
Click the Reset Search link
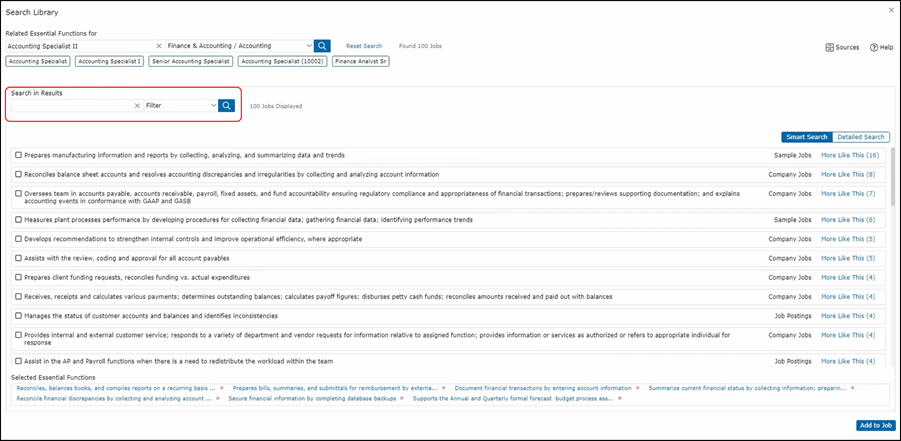(x=364, y=46)
